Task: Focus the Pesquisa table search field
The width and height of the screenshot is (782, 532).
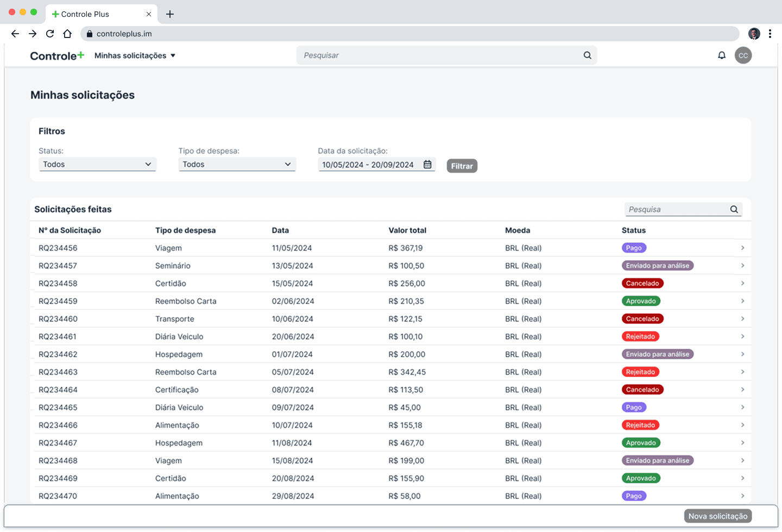Action: point(676,210)
